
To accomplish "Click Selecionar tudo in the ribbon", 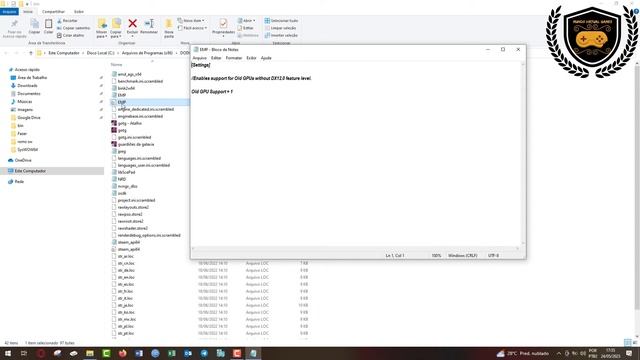I will click(x=281, y=20).
